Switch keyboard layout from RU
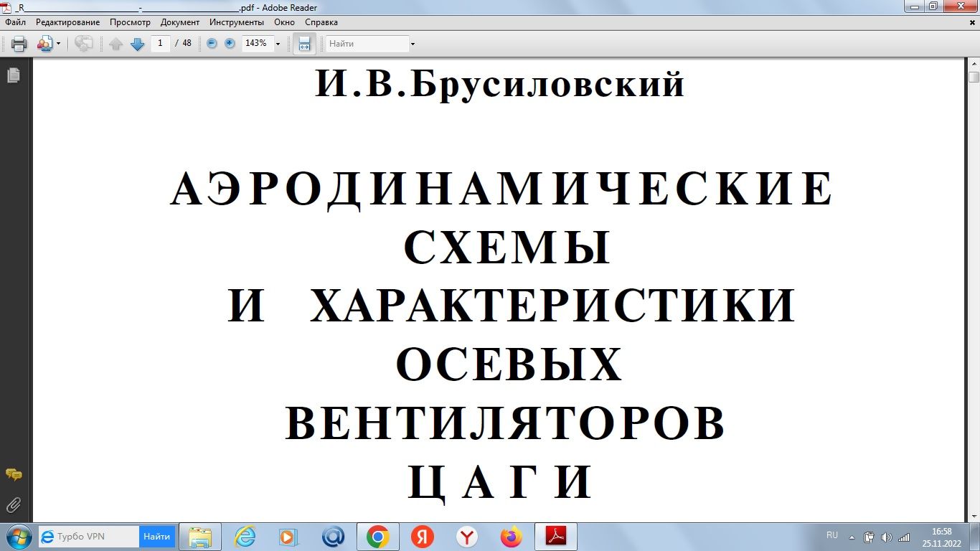Viewport: 980px width, 551px height. pos(832,534)
